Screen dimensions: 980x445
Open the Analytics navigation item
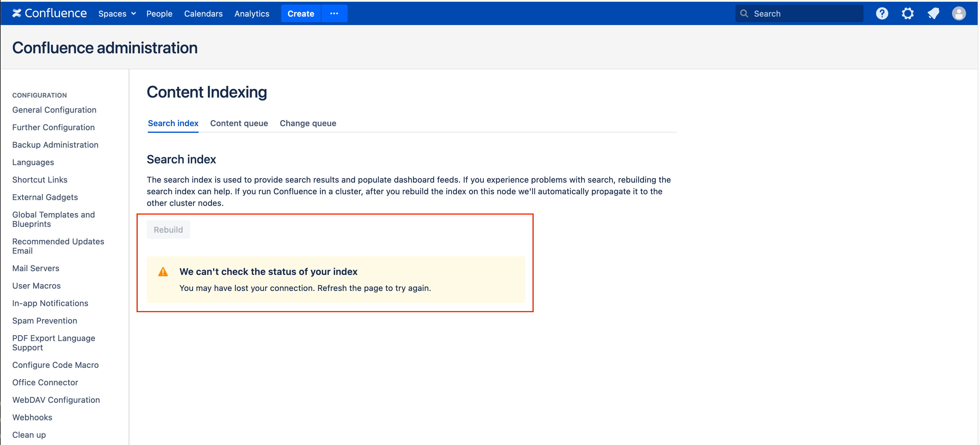coord(252,14)
